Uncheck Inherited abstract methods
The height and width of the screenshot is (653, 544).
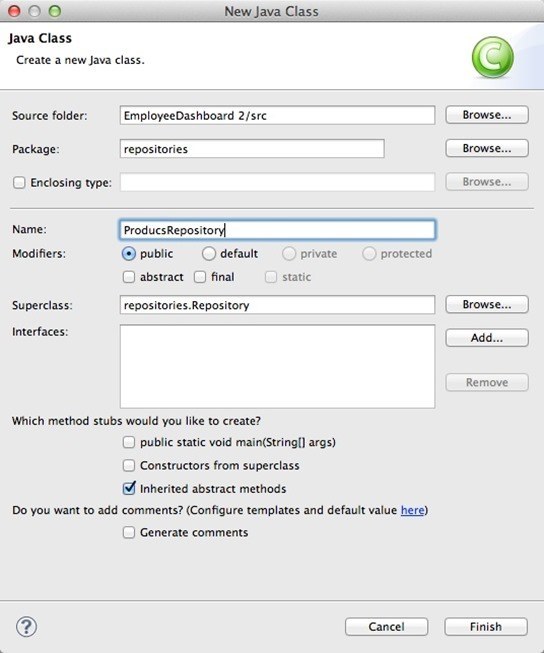coord(129,488)
